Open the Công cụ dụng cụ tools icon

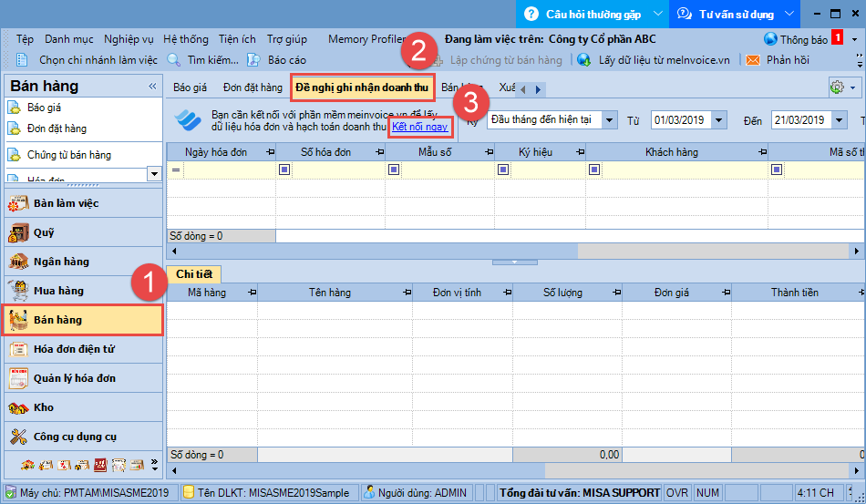coord(17,437)
